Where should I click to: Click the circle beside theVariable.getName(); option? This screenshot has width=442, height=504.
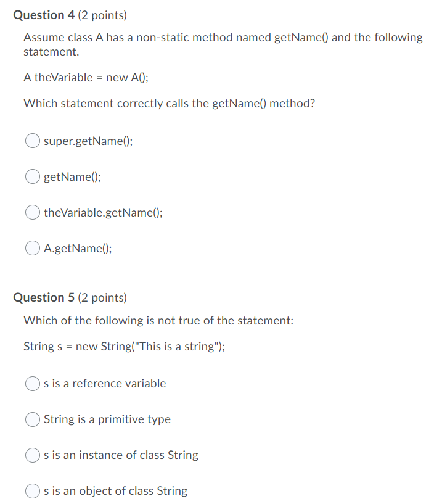32,212
